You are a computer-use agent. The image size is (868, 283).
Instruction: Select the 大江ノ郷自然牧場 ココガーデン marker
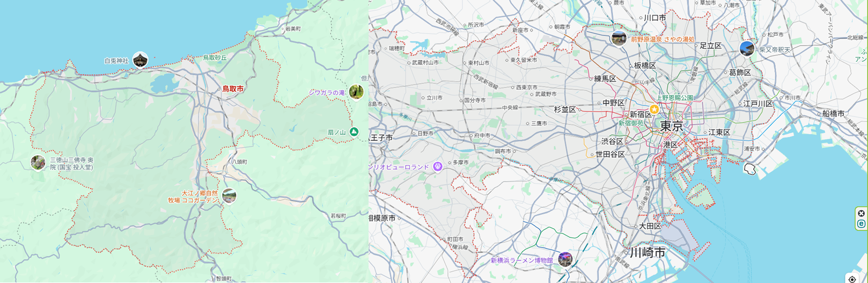tap(229, 196)
